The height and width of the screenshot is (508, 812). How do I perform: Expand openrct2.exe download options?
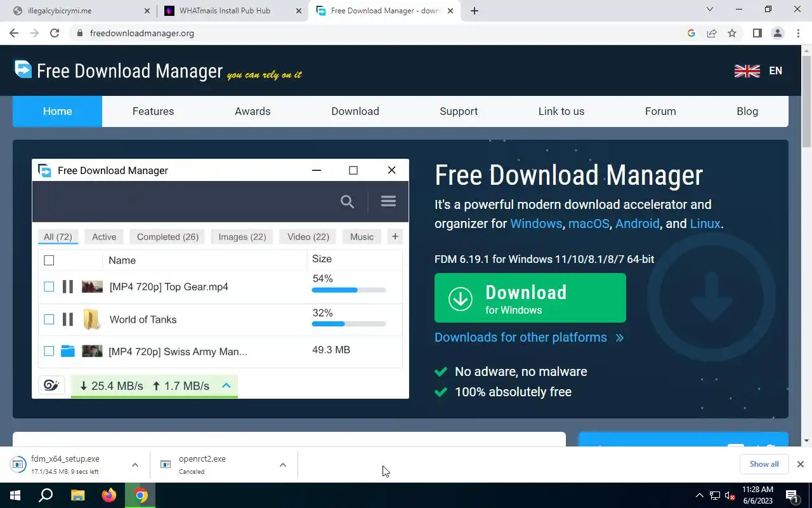282,465
